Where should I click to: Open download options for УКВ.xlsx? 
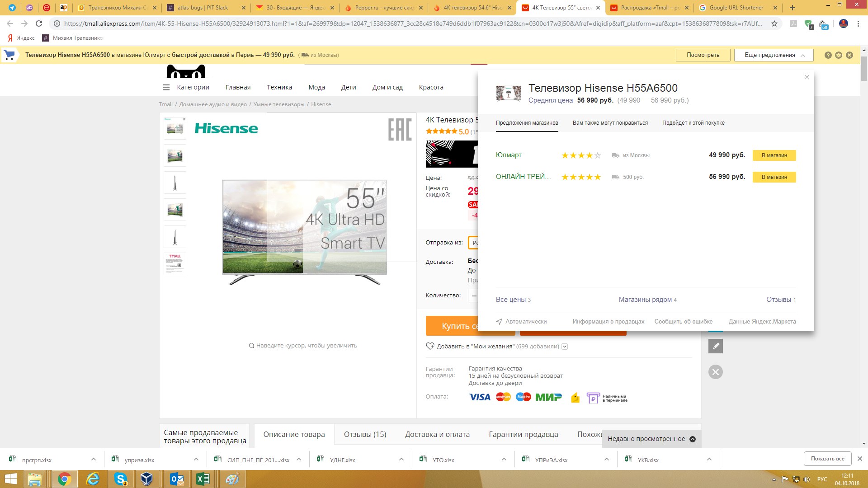(x=709, y=460)
